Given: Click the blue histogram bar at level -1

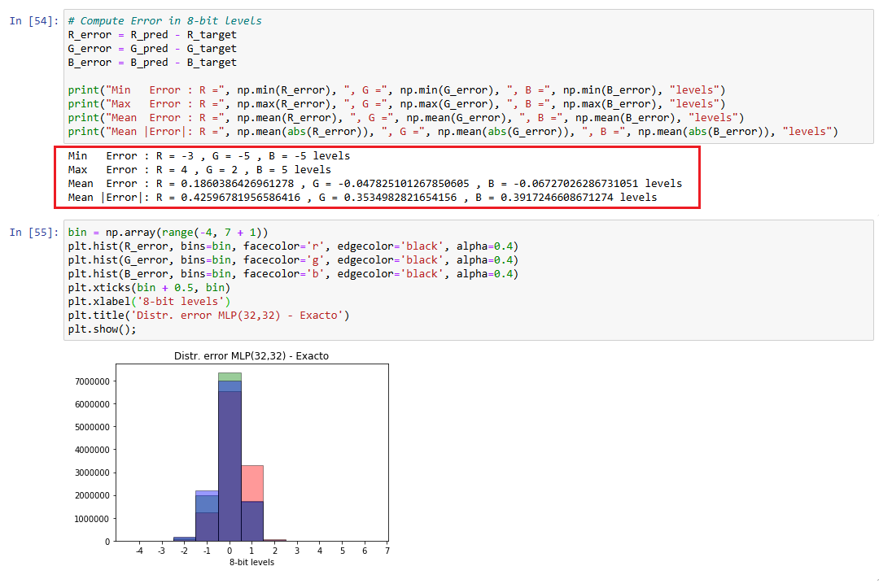Looking at the screenshot, I should click(x=207, y=516).
